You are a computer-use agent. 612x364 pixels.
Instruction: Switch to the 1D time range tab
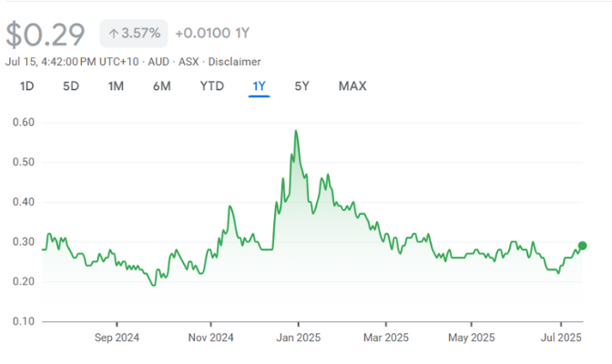(x=27, y=86)
